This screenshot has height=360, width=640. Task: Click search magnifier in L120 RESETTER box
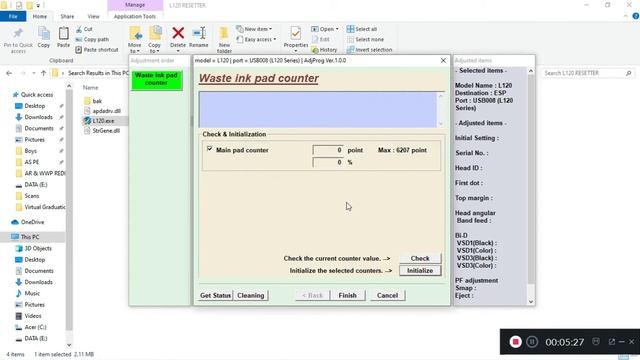click(629, 73)
